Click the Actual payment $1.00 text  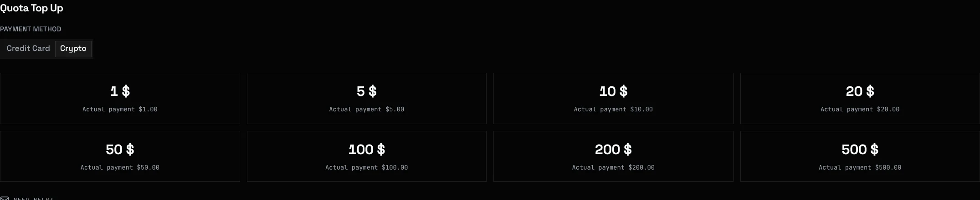click(x=120, y=110)
